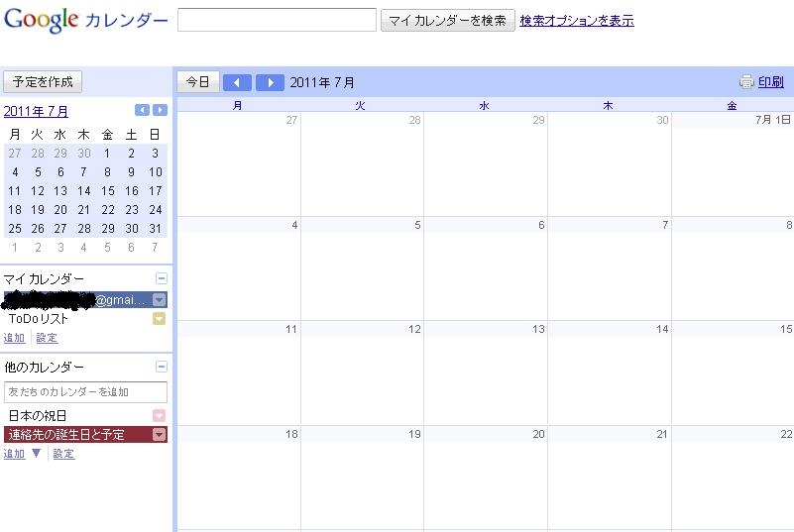Click mini calendar previous month arrow
This screenshot has height=532, width=794.
[x=143, y=110]
